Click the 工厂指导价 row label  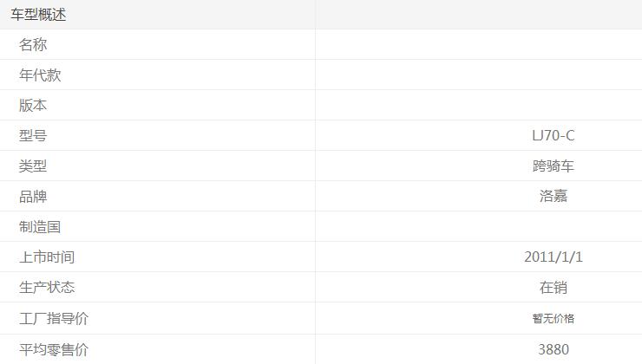54,319
